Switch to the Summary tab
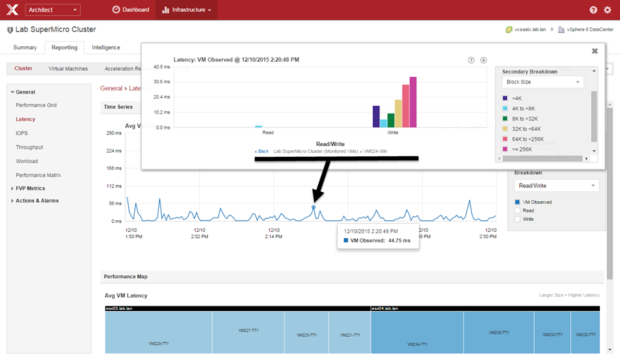Viewport: 620px width, 360px height. [x=25, y=47]
